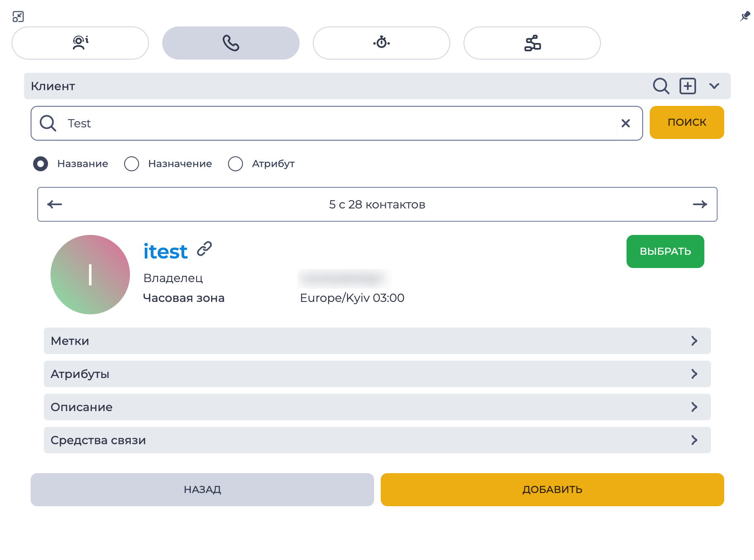The height and width of the screenshot is (560, 754).
Task: Open the stopwatch timer tab
Action: [x=382, y=43]
